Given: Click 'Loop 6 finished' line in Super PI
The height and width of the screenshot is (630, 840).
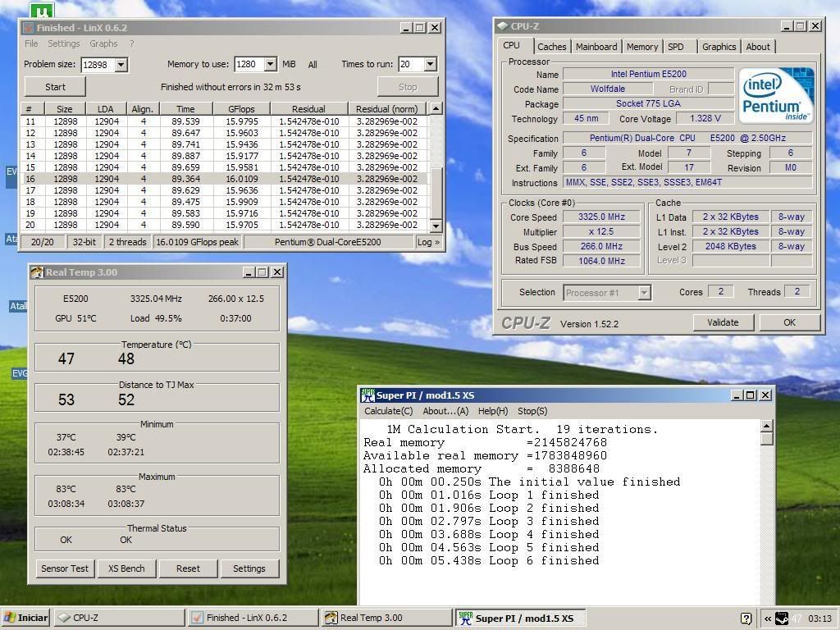Looking at the screenshot, I should coord(489,560).
